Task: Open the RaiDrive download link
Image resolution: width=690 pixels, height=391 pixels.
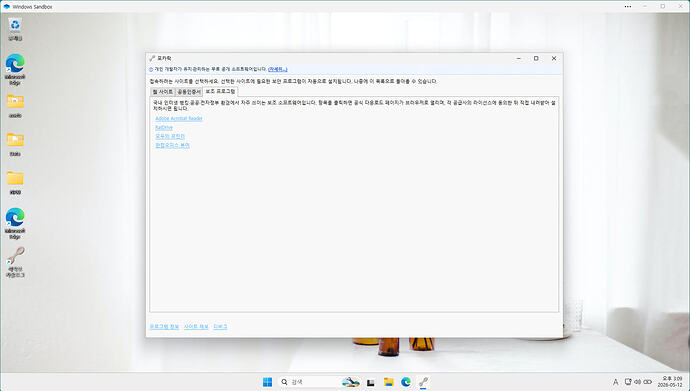Action: [x=164, y=128]
